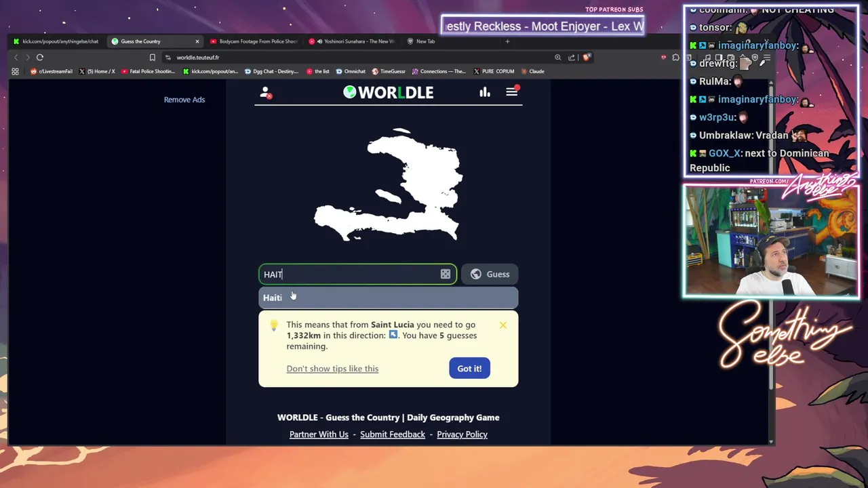Click the Got it! button
Viewport: 868px width, 488px height.
point(469,368)
